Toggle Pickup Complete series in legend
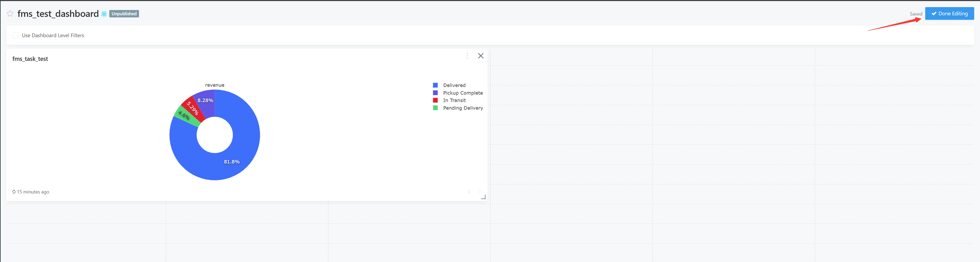This screenshot has width=980, height=262. pos(462,93)
